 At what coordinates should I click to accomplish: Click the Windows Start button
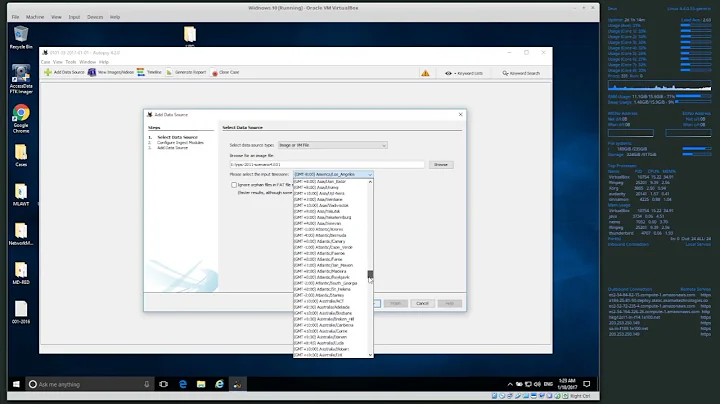coord(16,384)
